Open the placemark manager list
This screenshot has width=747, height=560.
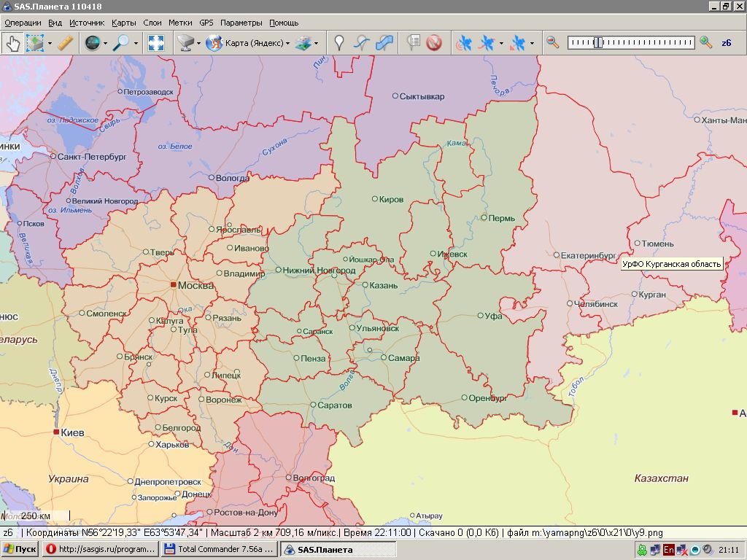[x=413, y=43]
